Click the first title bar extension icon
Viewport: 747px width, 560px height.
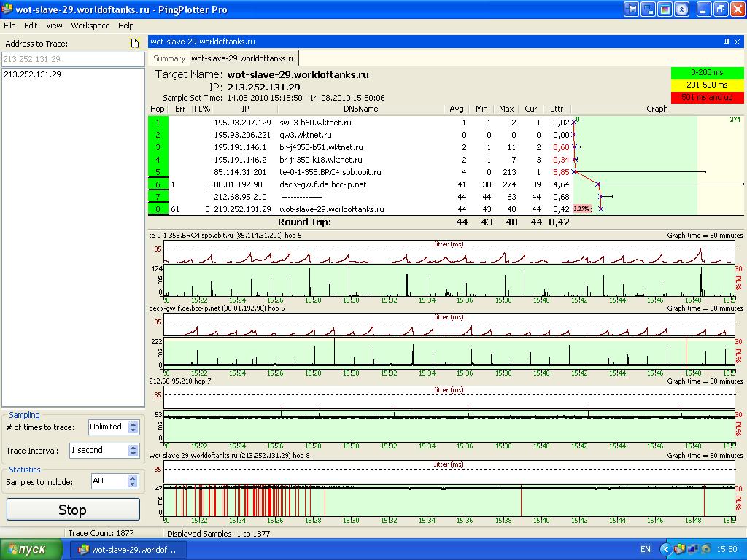tap(631, 9)
